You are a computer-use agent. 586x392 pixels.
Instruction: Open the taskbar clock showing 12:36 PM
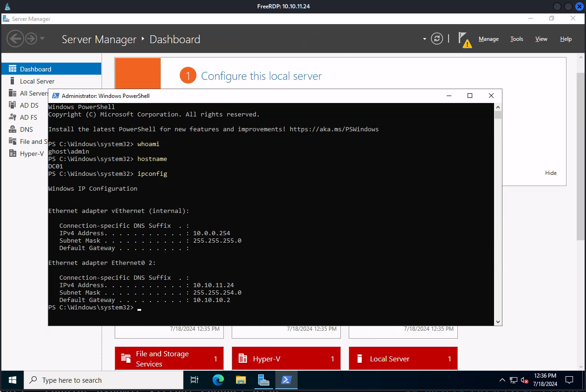pyautogui.click(x=545, y=380)
